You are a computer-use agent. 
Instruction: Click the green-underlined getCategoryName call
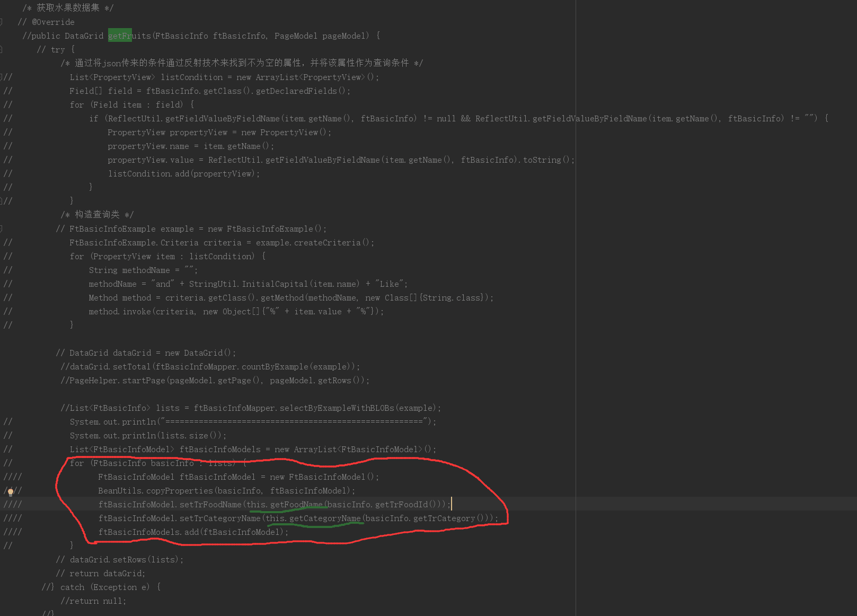(324, 518)
